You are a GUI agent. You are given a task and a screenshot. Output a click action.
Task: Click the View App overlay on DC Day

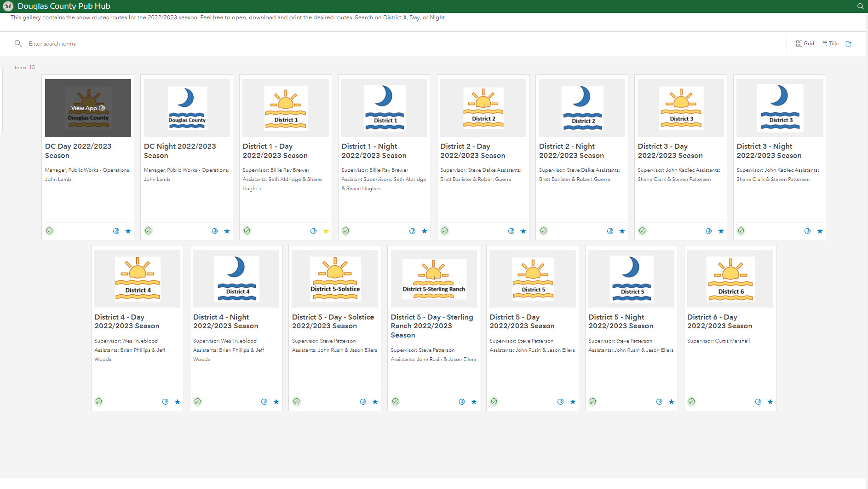88,108
